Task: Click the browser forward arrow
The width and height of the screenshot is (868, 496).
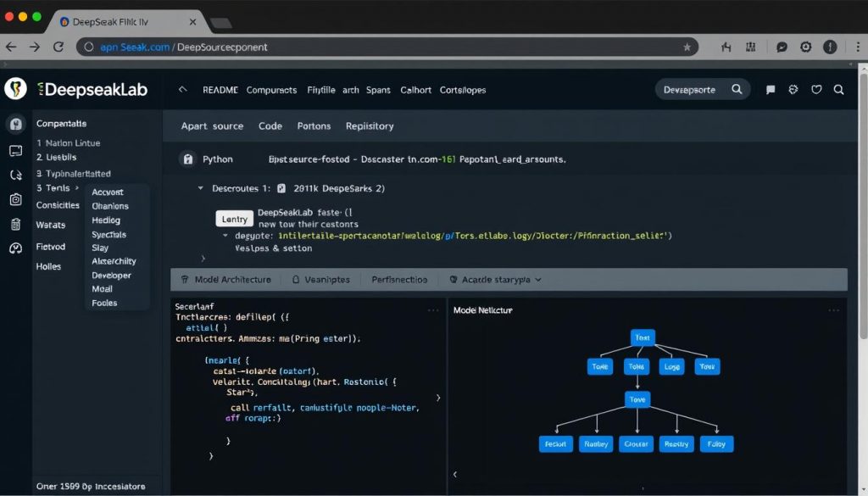Action: (x=35, y=47)
